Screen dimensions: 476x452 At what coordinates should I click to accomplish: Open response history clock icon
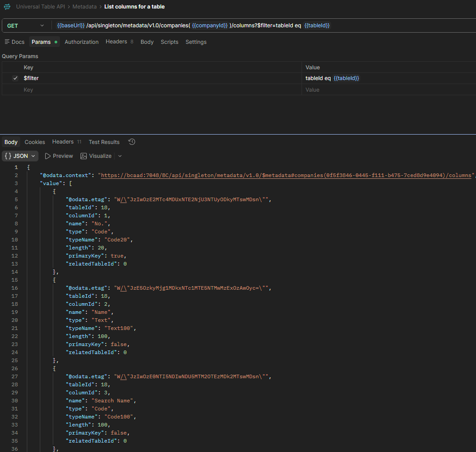[x=132, y=142]
